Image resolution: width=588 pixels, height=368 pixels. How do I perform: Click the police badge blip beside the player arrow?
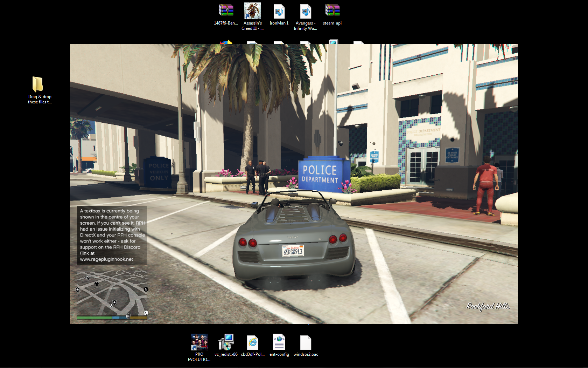point(114,302)
